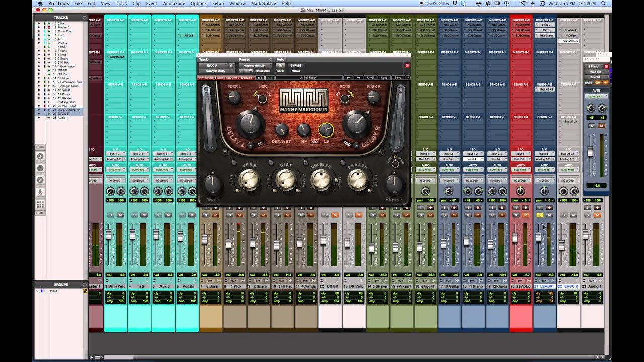Click the HP/LP filter link icon
Viewport: 644px width, 362px height.
pos(315,142)
